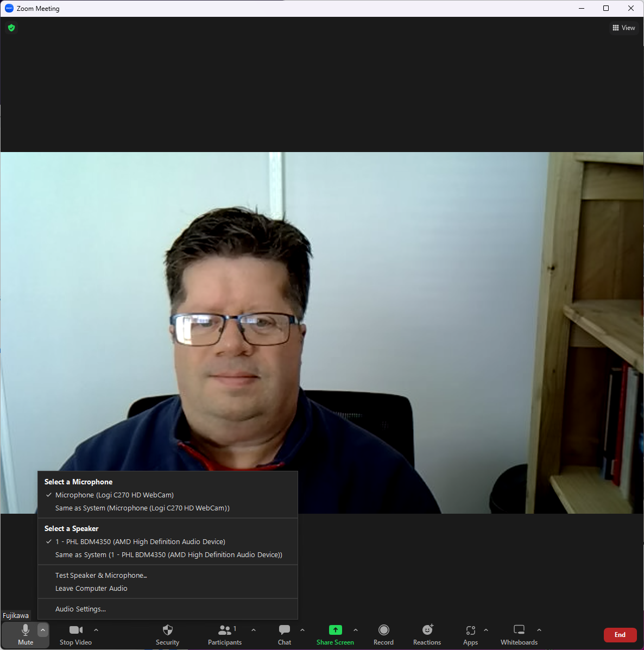Start recording with the Record icon
Image resolution: width=644 pixels, height=650 pixels.
(383, 630)
